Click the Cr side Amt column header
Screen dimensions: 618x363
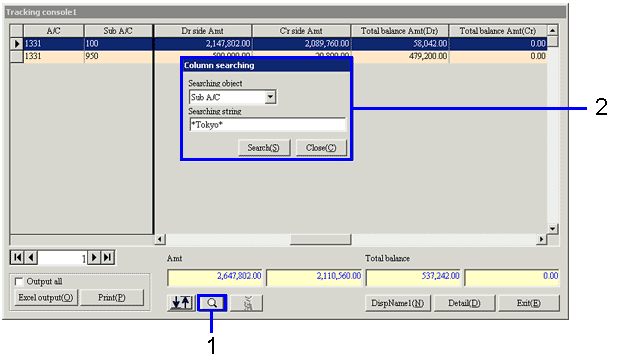pyautogui.click(x=301, y=31)
